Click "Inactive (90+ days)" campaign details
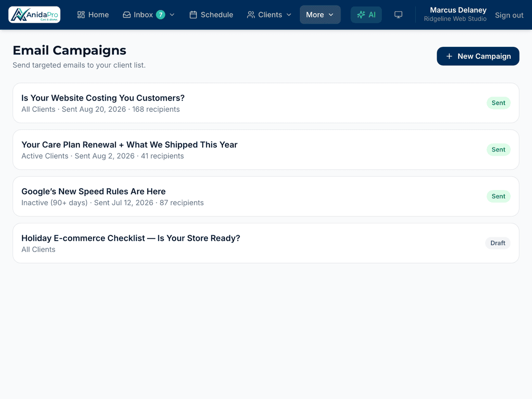 click(x=112, y=203)
